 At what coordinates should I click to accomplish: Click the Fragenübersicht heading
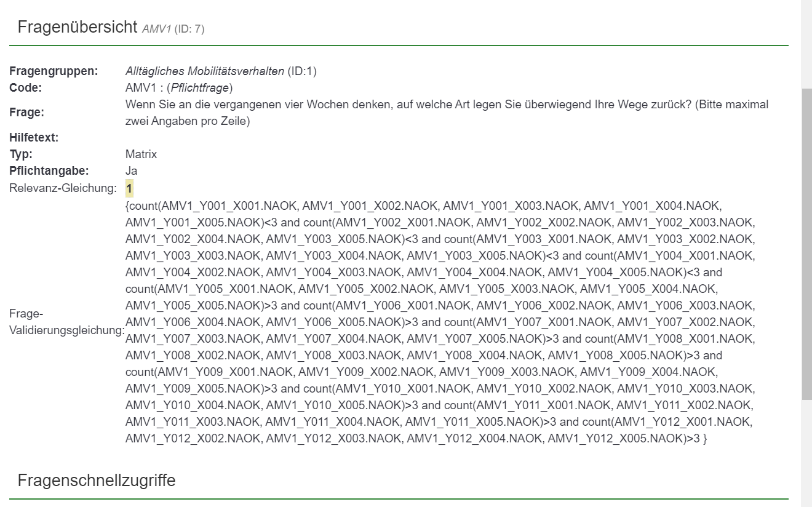pyautogui.click(x=78, y=27)
